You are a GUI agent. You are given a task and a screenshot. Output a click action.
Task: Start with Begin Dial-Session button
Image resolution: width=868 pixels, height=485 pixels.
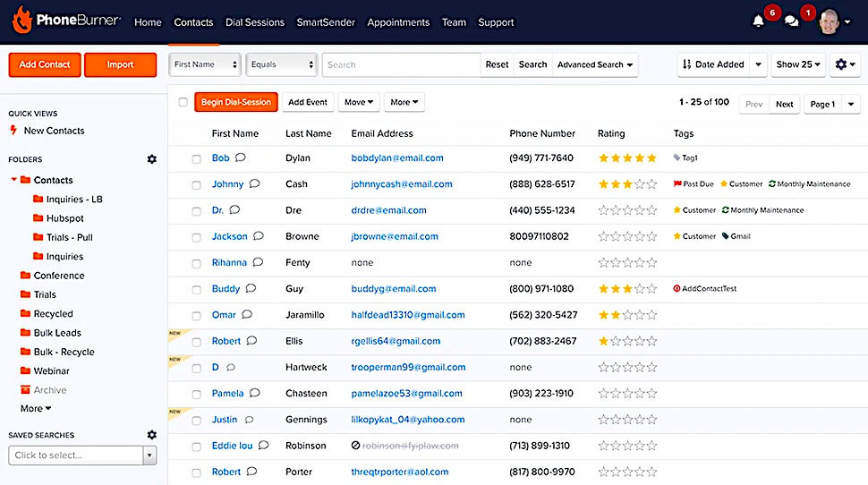236,102
